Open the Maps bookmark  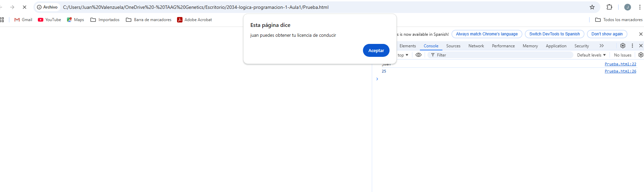[75, 20]
